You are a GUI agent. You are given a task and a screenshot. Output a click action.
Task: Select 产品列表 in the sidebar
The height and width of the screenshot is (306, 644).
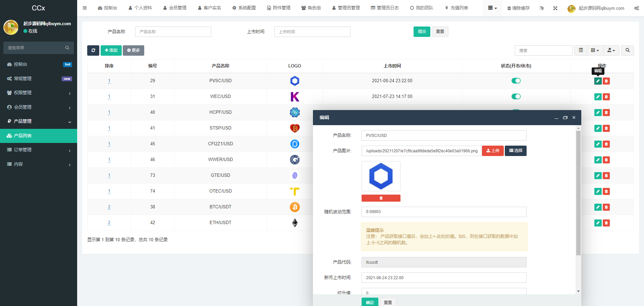coord(39,136)
